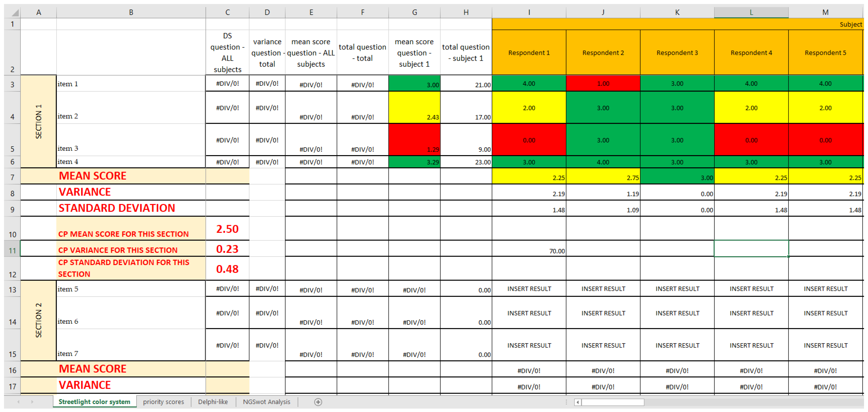Click the horizontal scrollbar thumb

click(612, 402)
